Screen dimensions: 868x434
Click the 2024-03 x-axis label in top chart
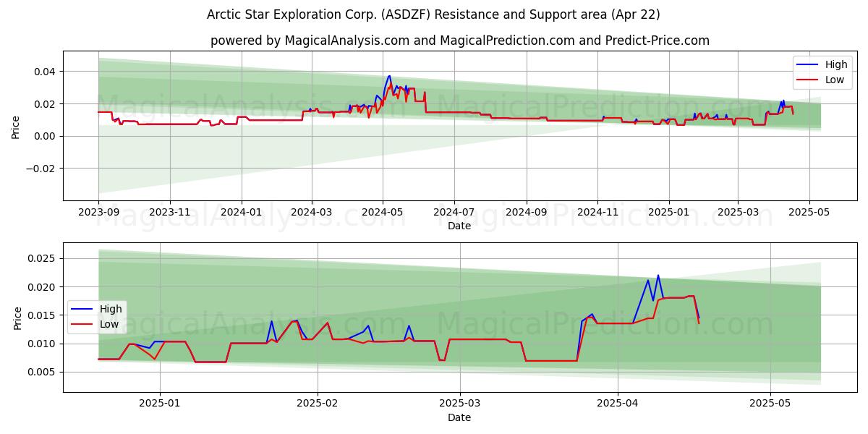point(311,212)
